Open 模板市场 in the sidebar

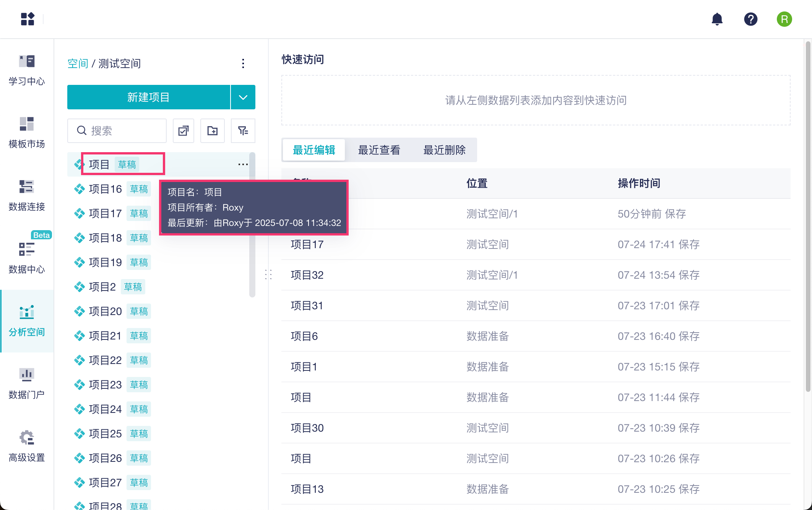(x=27, y=133)
